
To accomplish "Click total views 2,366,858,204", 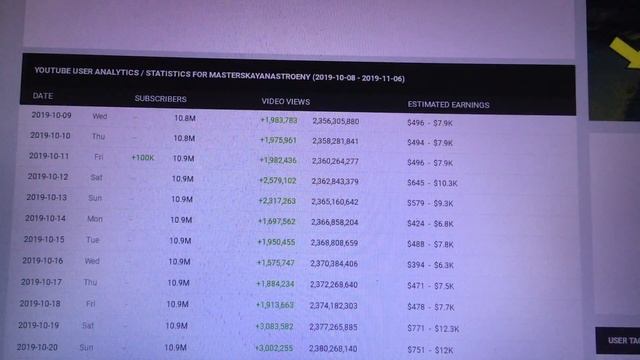I will pos(335,222).
